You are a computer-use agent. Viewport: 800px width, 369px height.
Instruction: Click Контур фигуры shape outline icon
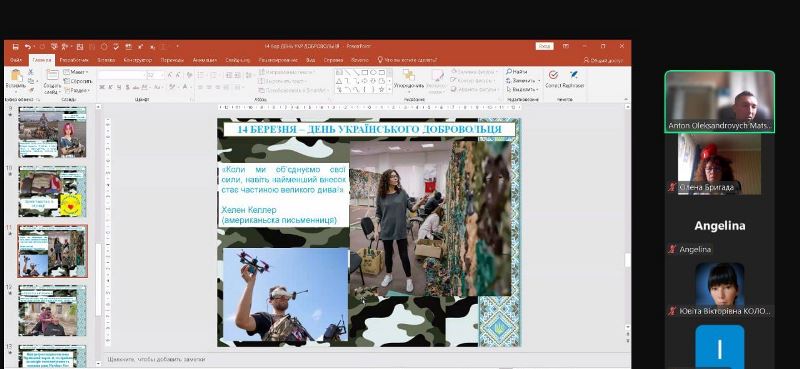[x=454, y=81]
